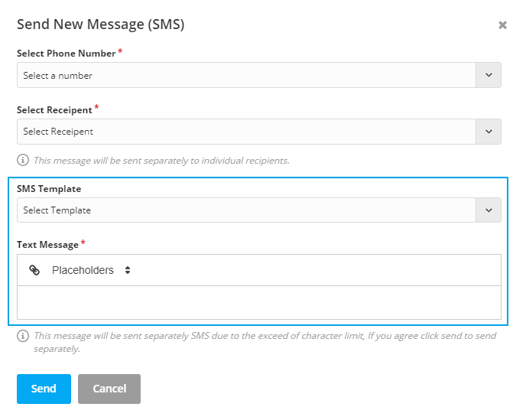Click the Select Phone Number label
The height and width of the screenshot is (420, 513).
point(67,54)
